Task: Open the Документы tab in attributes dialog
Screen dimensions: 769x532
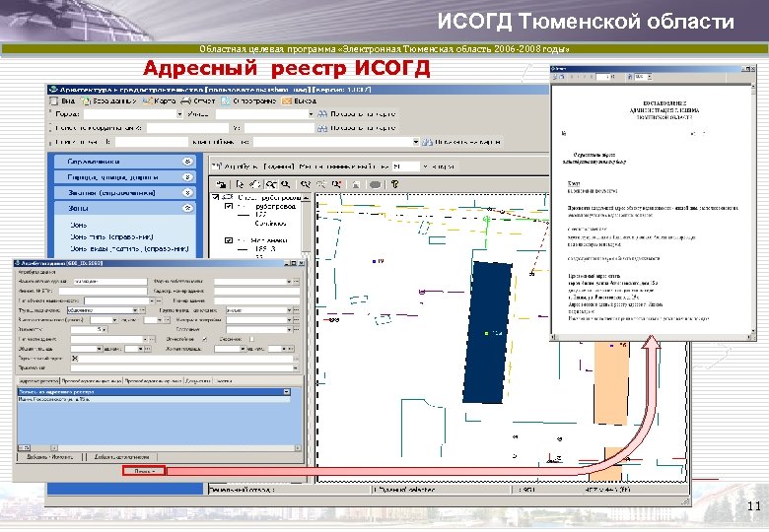Action: (x=198, y=380)
